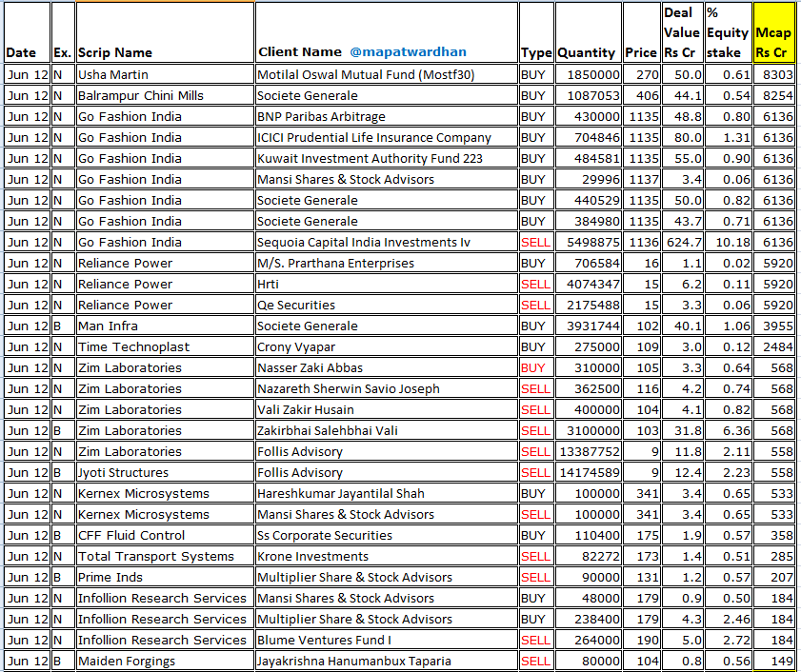801x672 pixels.
Task: Select 'Kuwait Investment Authority Fund 223' cell
Action: pyautogui.click(x=387, y=158)
